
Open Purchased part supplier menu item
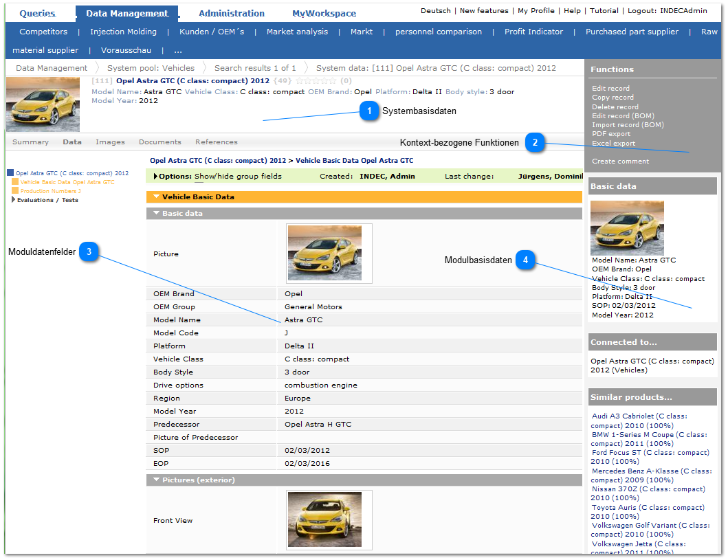click(632, 32)
